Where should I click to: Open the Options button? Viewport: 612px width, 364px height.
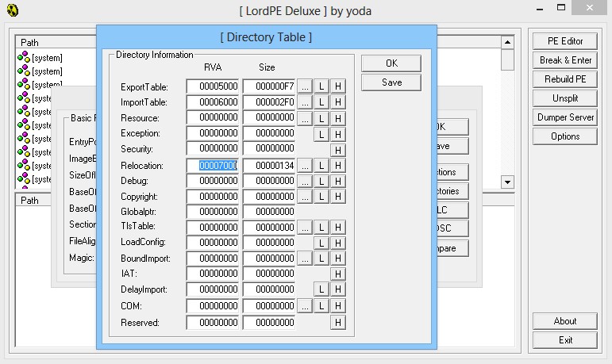pos(565,136)
